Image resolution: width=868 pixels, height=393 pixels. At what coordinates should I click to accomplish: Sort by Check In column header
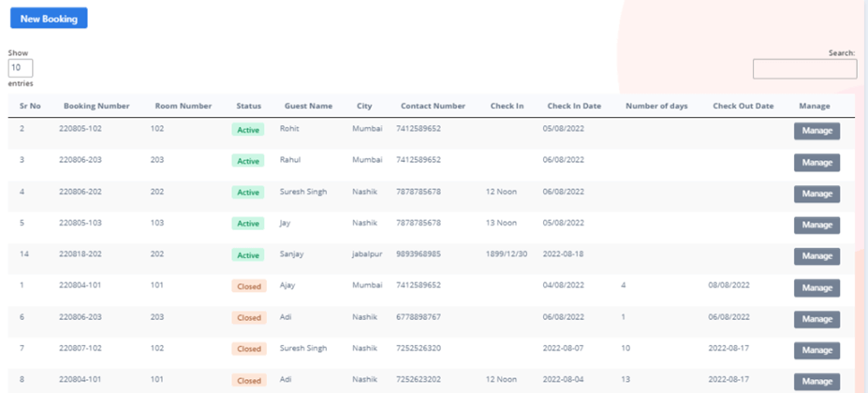click(x=507, y=106)
